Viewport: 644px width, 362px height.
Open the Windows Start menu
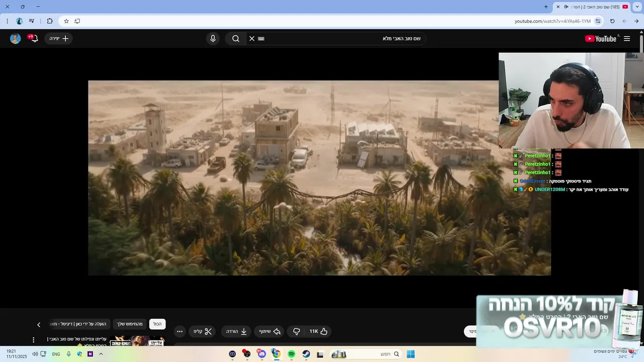point(411,354)
